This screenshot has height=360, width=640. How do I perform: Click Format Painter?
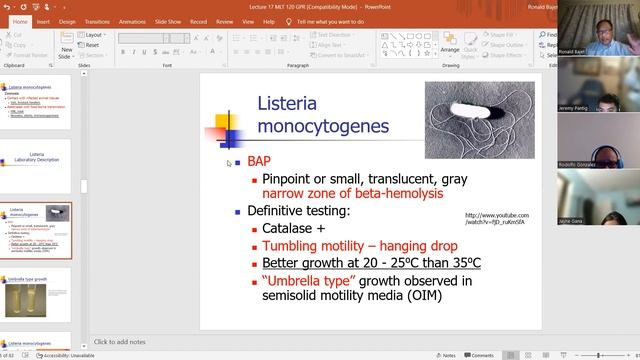point(27,55)
